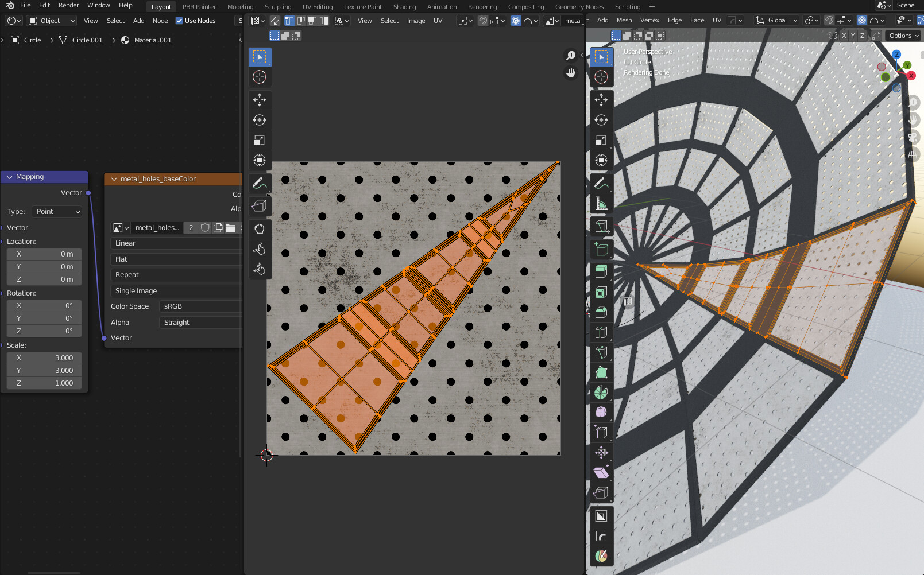Viewport: 924px width, 575px height.
Task: Select the Spin tool
Action: coord(601,393)
